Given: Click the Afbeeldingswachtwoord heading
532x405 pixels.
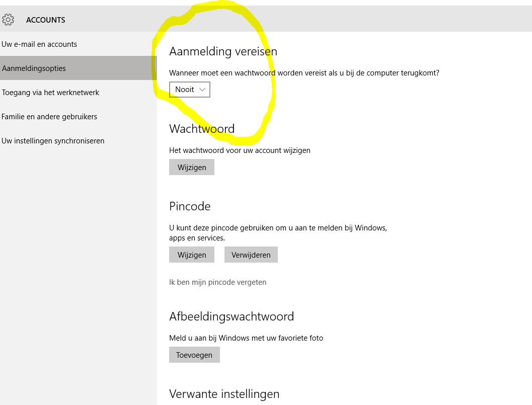Looking at the screenshot, I should pyautogui.click(x=232, y=316).
